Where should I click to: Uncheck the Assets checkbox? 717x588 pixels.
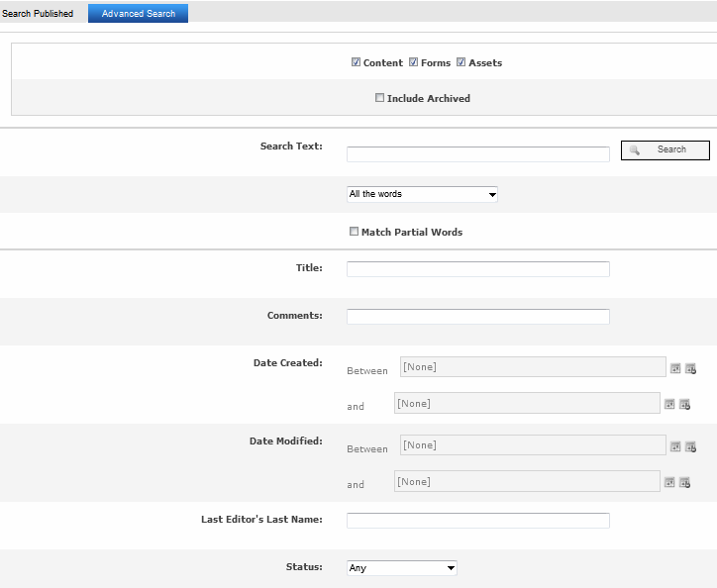[x=461, y=61]
